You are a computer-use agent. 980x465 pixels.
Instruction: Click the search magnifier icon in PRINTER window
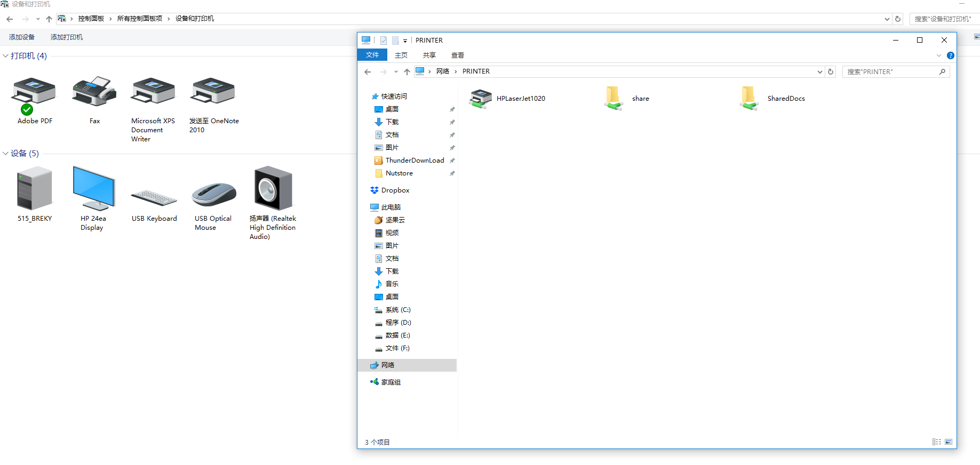click(x=943, y=72)
